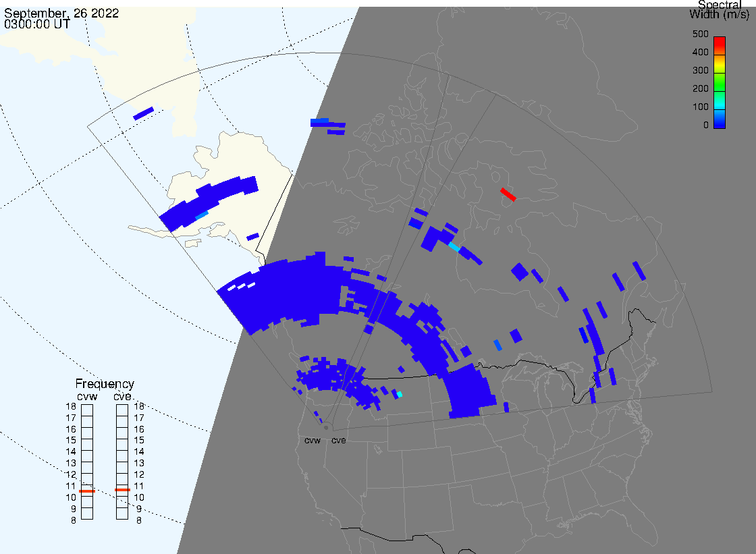Click the 400 value on the color scale

click(x=700, y=52)
